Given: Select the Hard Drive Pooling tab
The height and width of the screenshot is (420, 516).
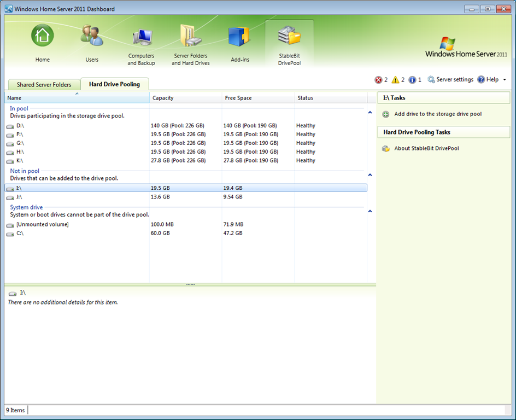Looking at the screenshot, I should [x=115, y=84].
